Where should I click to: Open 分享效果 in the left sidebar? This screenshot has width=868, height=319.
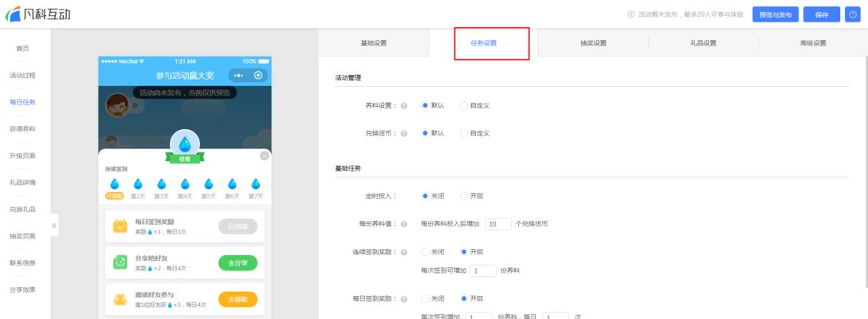22,289
